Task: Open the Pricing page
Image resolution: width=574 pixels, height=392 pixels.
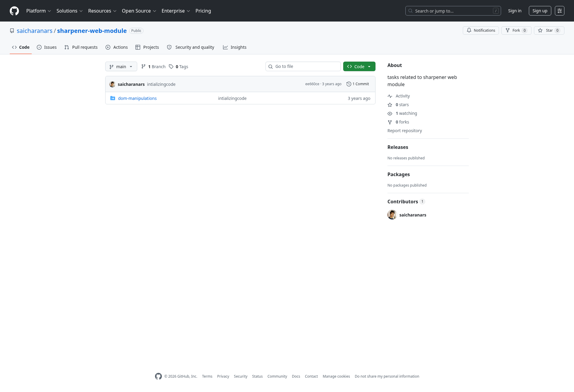Action: click(203, 11)
